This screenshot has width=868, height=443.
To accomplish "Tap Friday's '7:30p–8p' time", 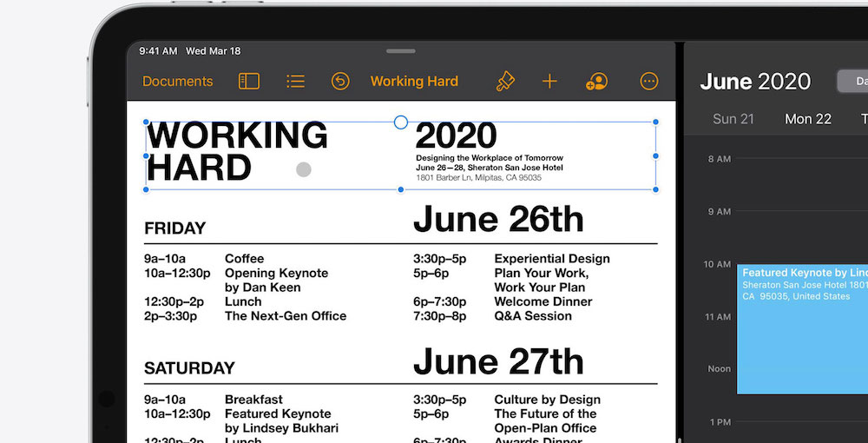I will coord(439,316).
